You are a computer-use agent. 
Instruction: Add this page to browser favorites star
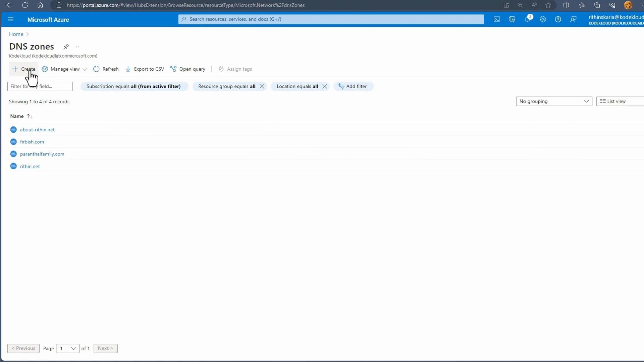pyautogui.click(x=548, y=5)
